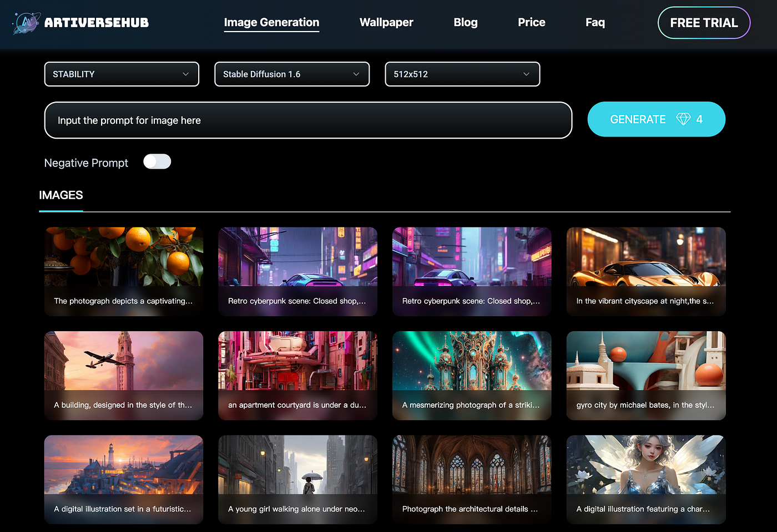777x532 pixels.
Task: Select the IMAGES tab
Action: pos(61,195)
